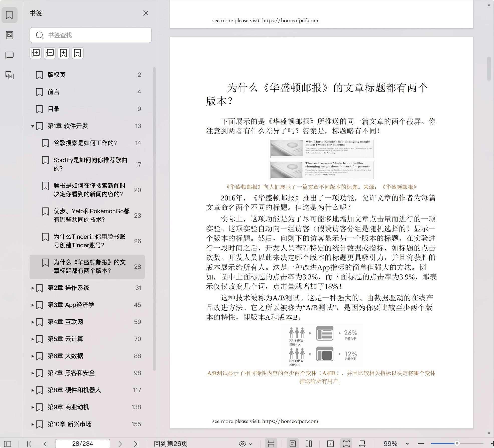Expand all bookmarks icon

[36, 53]
